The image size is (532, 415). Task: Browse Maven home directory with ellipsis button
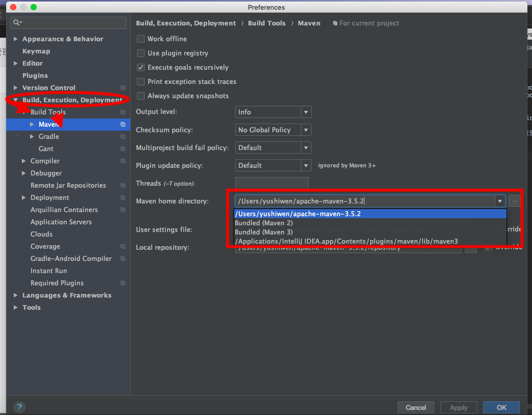(x=514, y=201)
